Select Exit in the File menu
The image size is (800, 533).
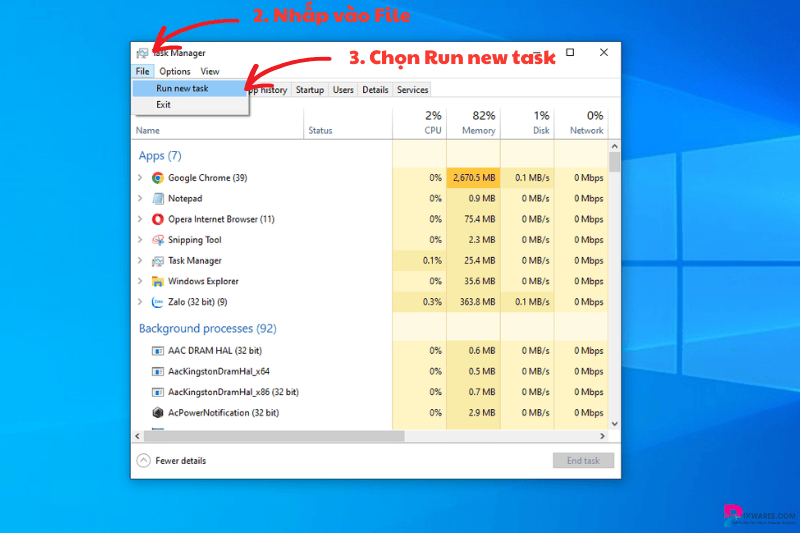pyautogui.click(x=164, y=105)
